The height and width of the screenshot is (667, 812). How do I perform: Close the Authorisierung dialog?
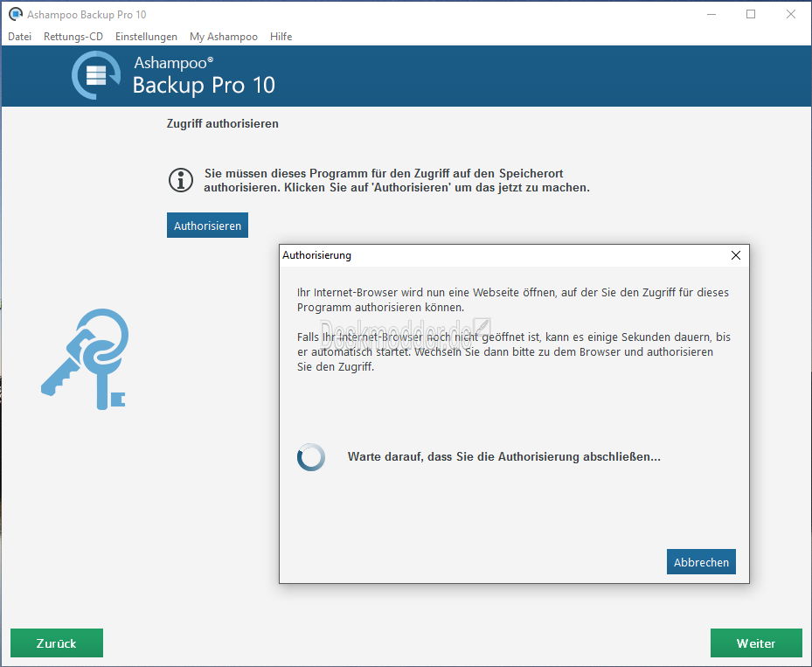pyautogui.click(x=735, y=255)
